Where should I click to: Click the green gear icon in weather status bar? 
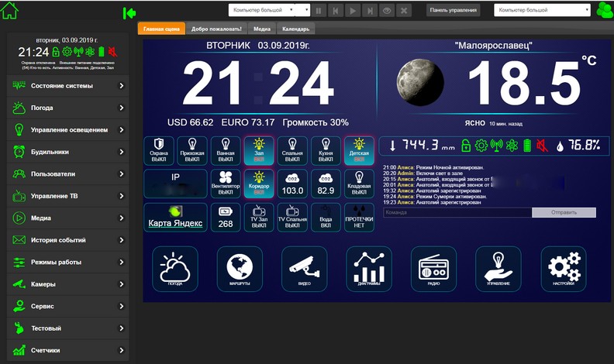[481, 146]
